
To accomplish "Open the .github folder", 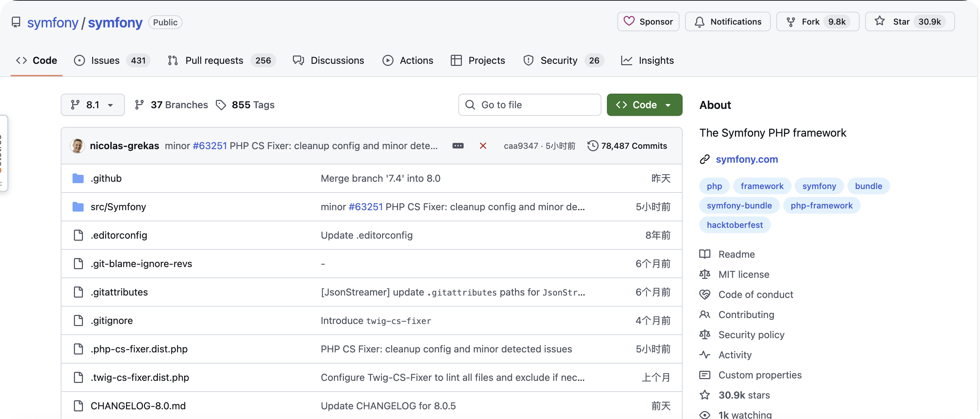I will coord(106,178).
